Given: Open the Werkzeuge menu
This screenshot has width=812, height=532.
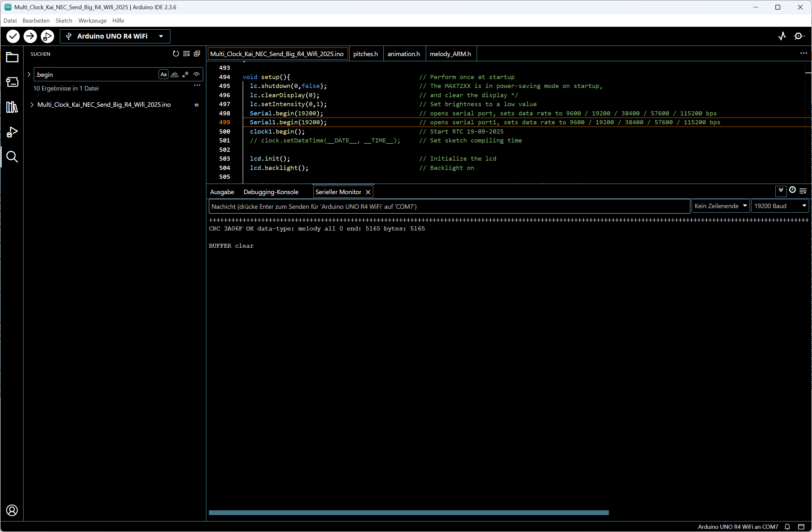Looking at the screenshot, I should pyautogui.click(x=92, y=20).
